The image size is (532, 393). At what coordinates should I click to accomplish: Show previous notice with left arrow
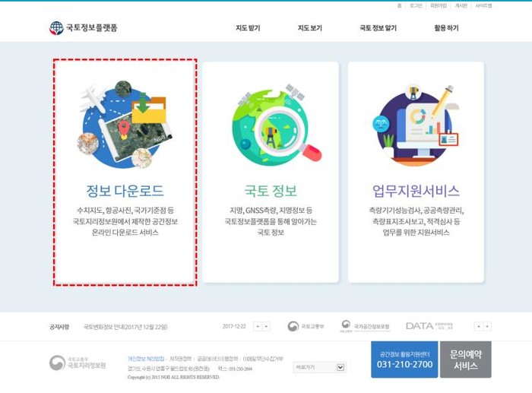coord(257,326)
